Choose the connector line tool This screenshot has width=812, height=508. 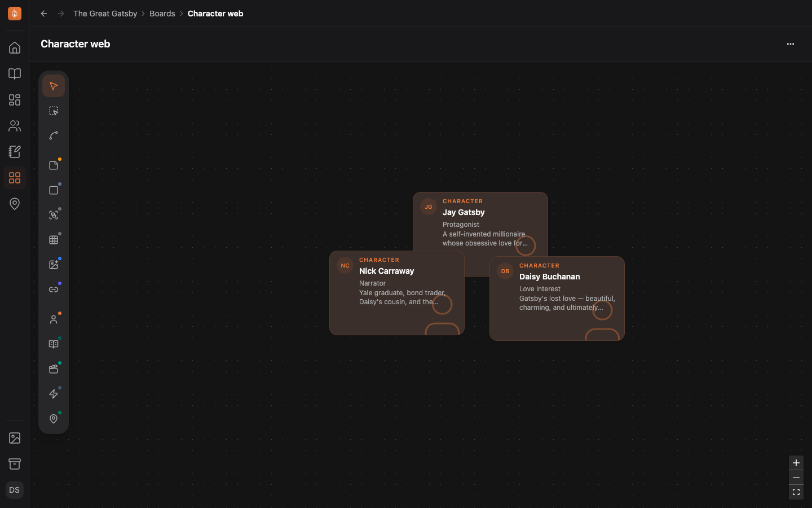pos(54,136)
